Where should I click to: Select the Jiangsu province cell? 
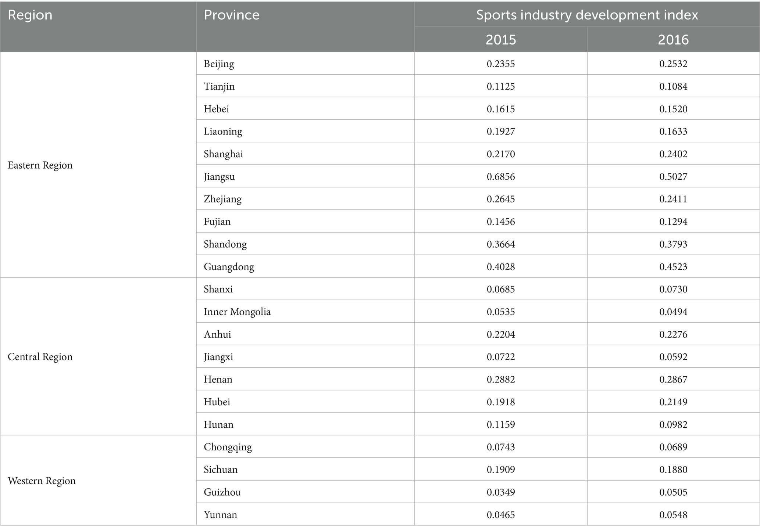[x=219, y=176]
